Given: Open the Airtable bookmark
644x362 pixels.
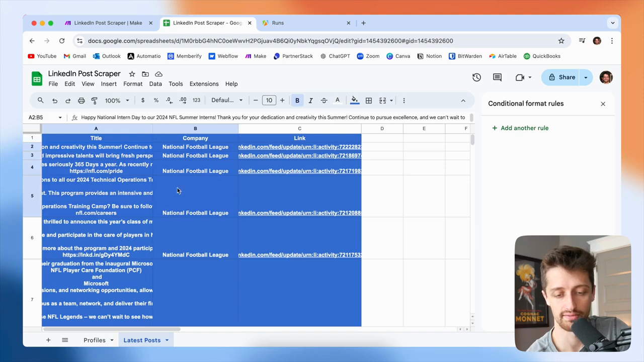Looking at the screenshot, I should 503,56.
